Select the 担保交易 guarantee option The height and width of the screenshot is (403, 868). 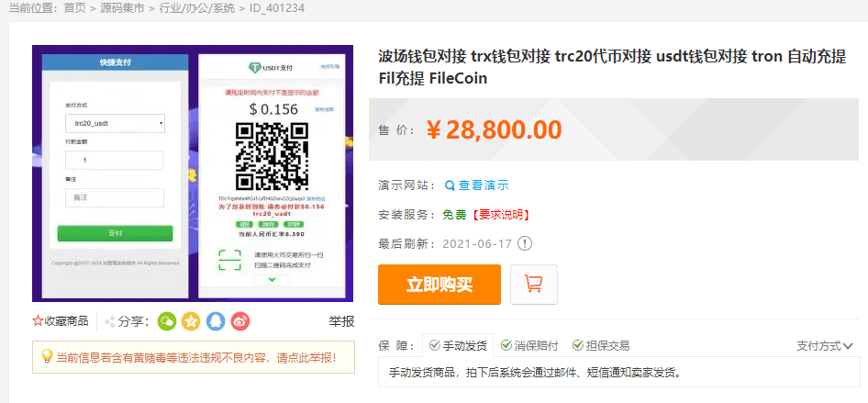(601, 346)
